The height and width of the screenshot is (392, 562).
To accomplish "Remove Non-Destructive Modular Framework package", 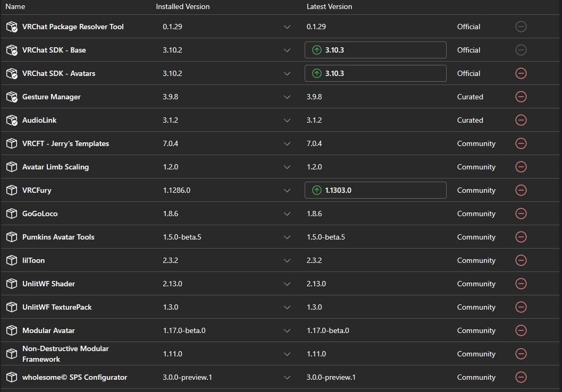I will pyautogui.click(x=521, y=354).
